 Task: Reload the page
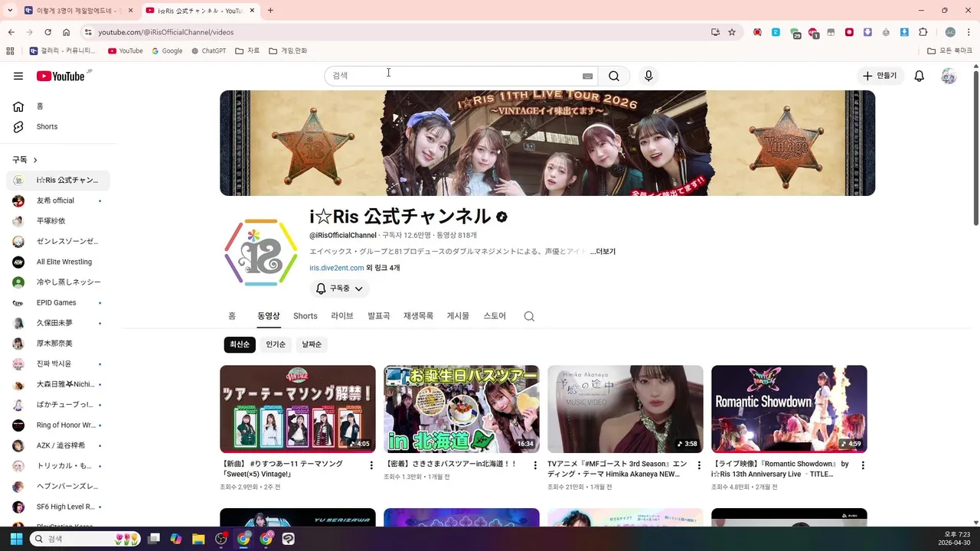(47, 32)
